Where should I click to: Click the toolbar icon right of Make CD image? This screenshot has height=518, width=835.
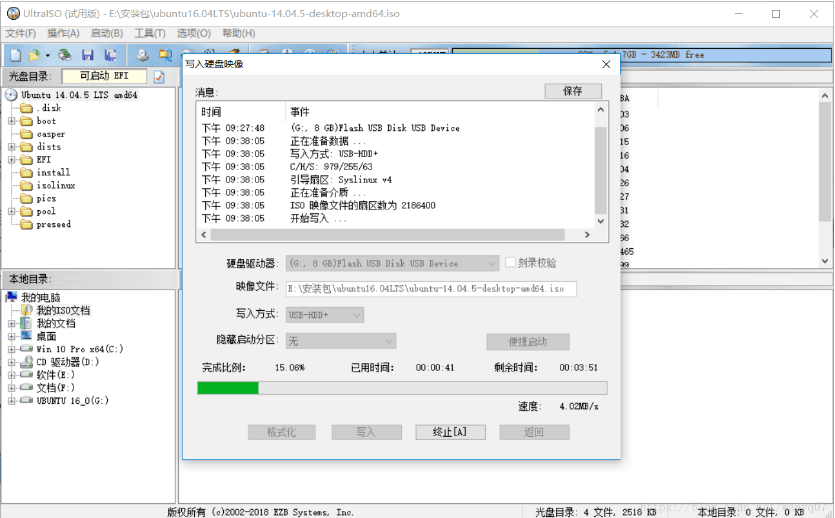point(166,55)
